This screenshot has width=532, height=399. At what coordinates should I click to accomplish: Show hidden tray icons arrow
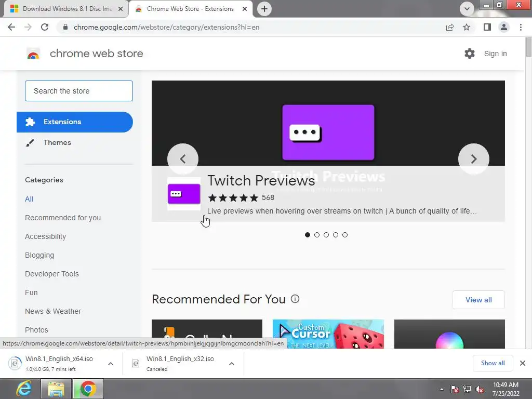click(442, 389)
